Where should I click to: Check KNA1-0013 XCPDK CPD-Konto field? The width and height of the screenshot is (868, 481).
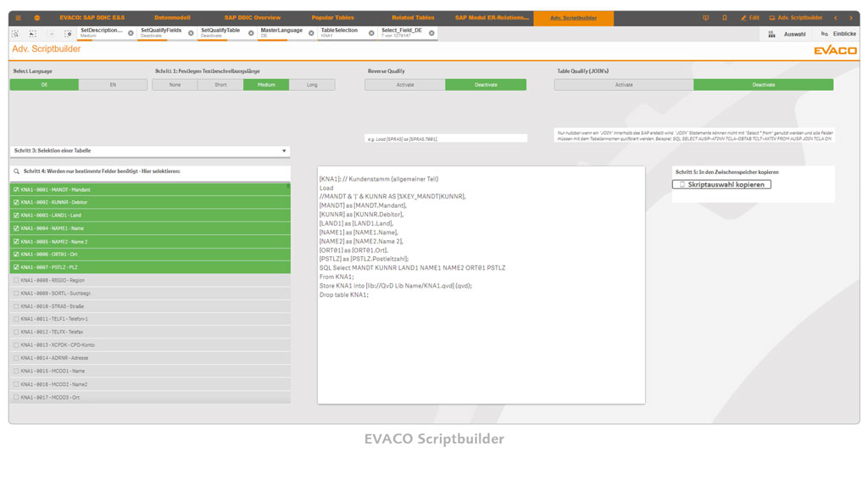(x=150, y=344)
